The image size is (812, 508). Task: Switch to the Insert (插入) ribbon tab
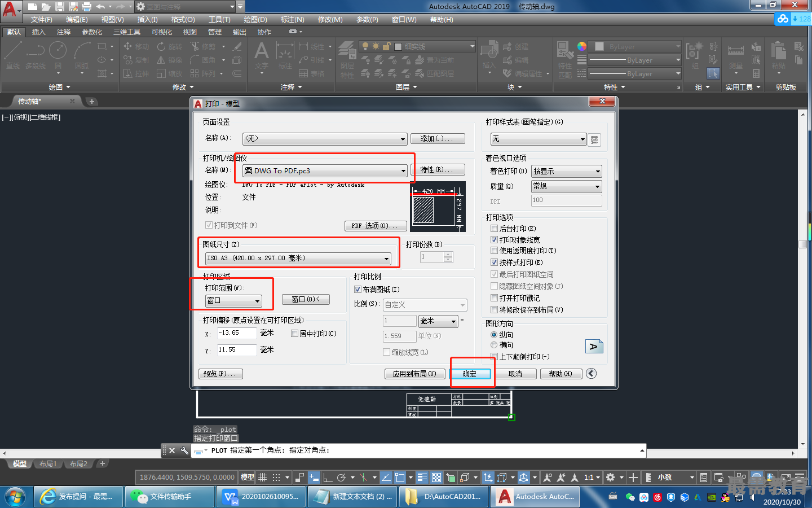click(38, 32)
